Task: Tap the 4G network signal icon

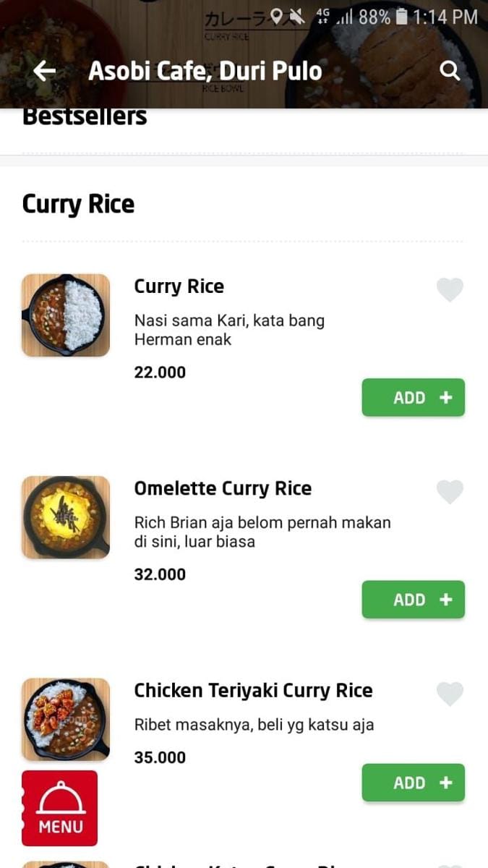Action: coord(322,14)
